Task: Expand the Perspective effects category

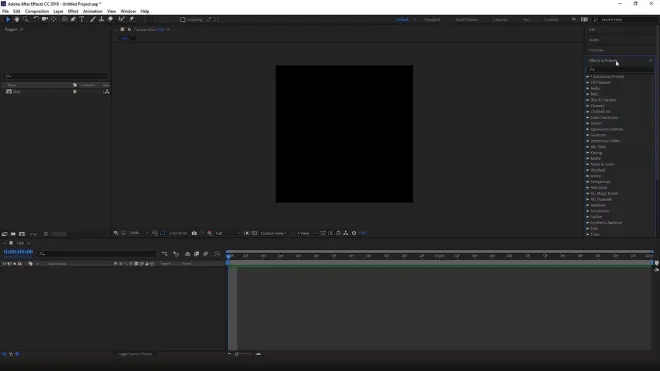Action: [x=588, y=182]
